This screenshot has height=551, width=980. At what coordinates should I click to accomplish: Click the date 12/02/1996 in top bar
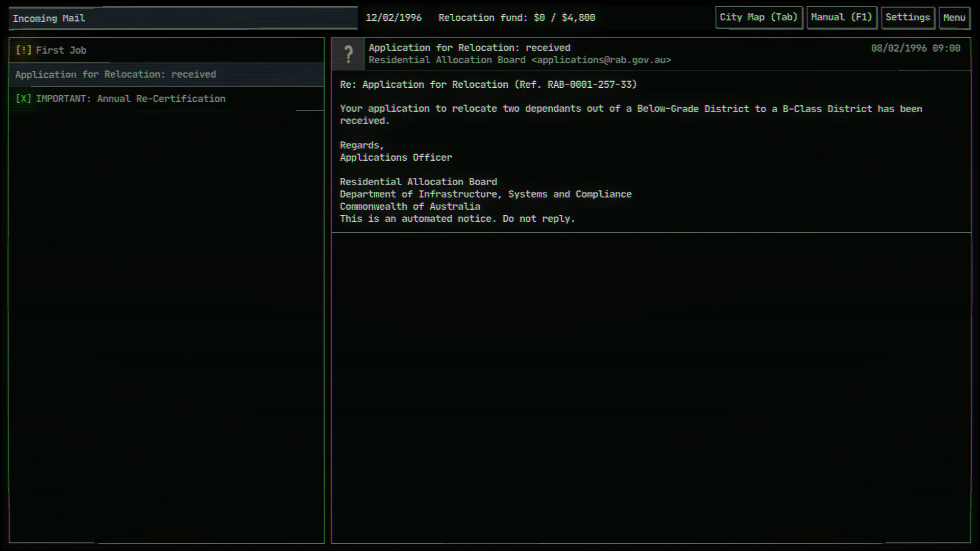(x=394, y=18)
